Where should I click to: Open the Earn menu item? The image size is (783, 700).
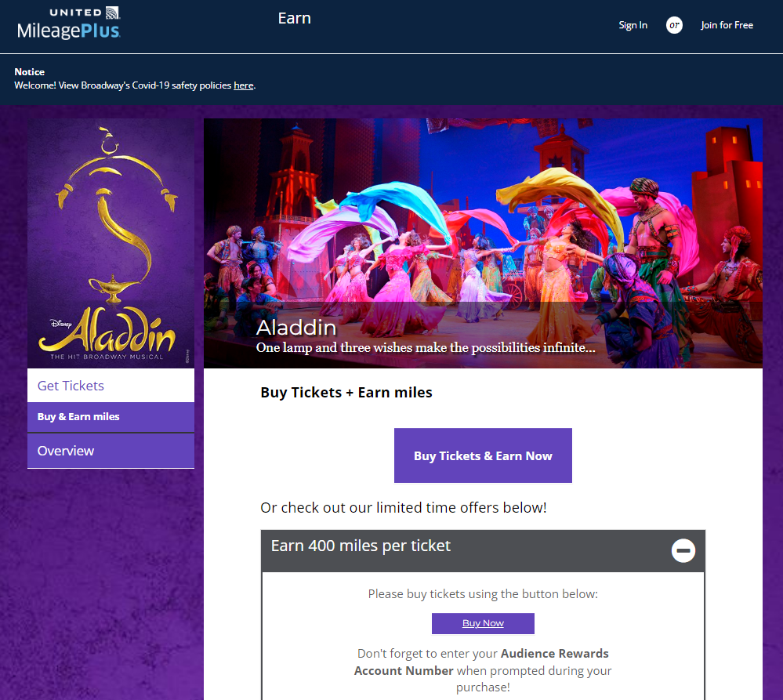[294, 19]
